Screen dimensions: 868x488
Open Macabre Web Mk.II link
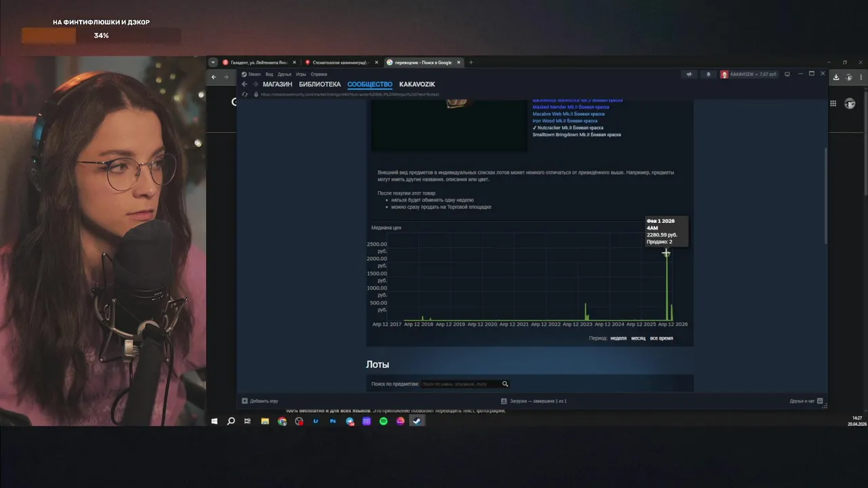click(x=569, y=114)
